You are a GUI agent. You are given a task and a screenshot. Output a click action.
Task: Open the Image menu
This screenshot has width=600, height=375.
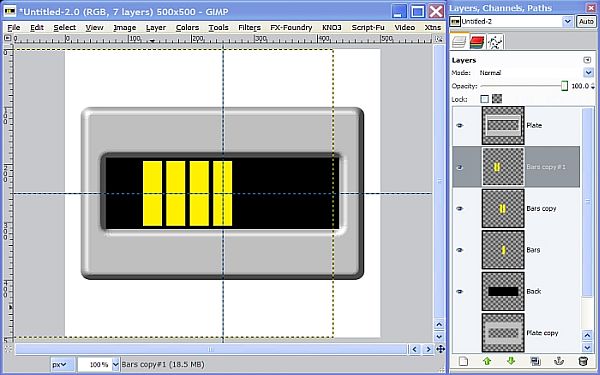click(x=125, y=28)
